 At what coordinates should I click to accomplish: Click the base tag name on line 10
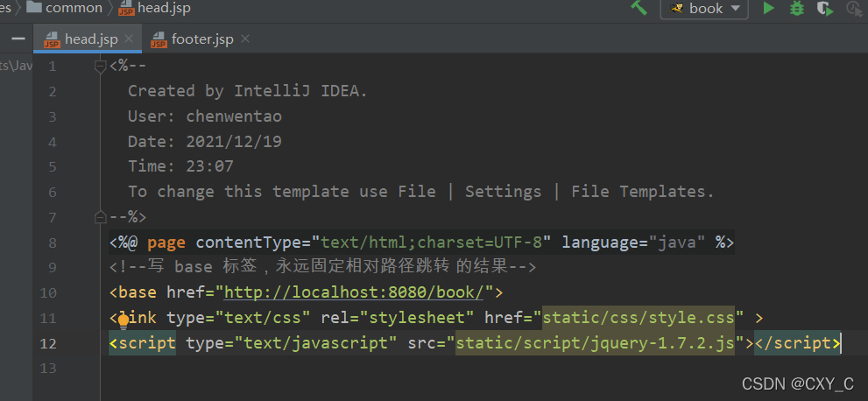coord(138,292)
